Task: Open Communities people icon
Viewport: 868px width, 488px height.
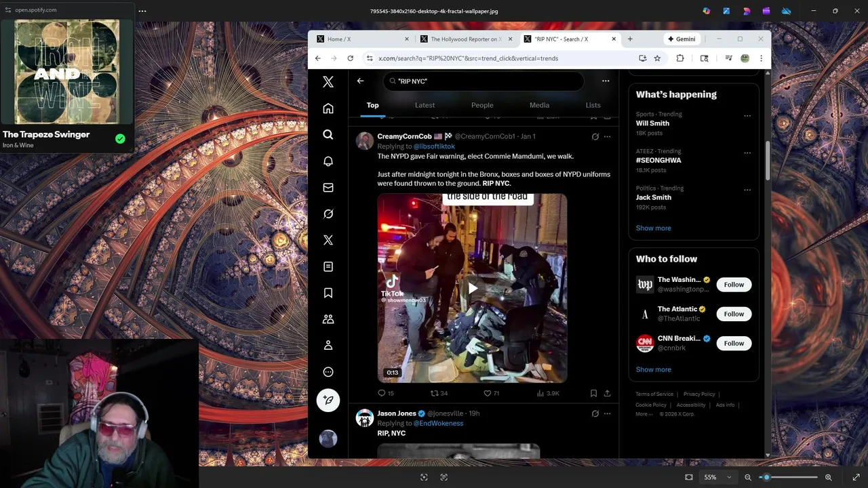Action: click(328, 319)
